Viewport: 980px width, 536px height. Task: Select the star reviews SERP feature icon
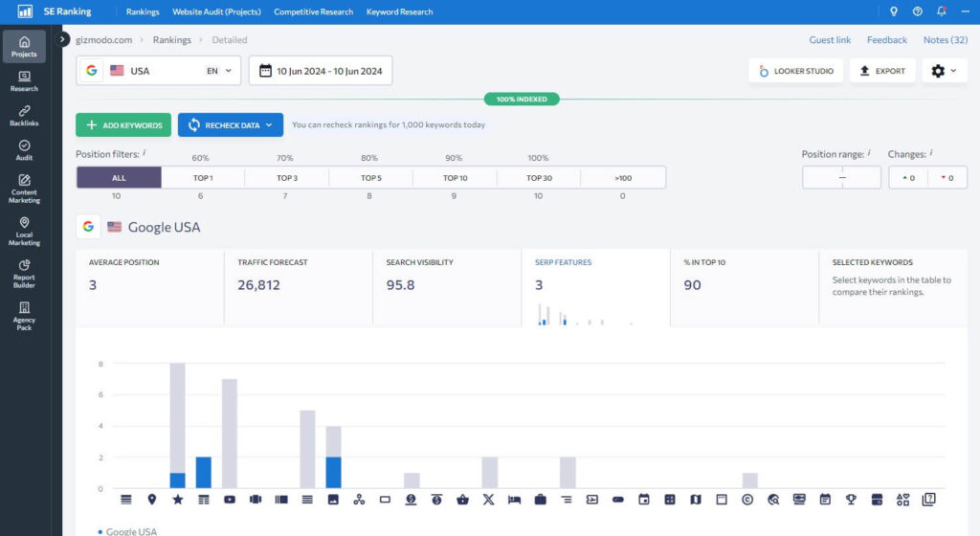click(x=177, y=499)
